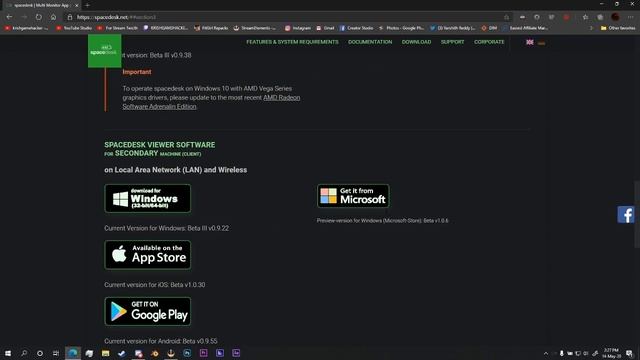Open Windows search magnifier on taskbar

[24, 353]
